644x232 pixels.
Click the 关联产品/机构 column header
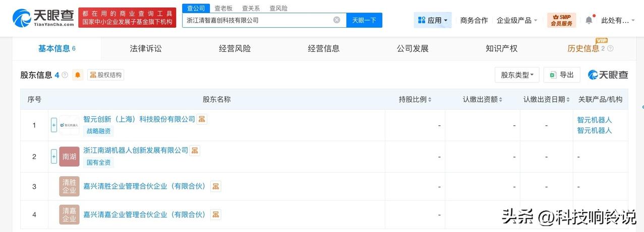pos(600,99)
